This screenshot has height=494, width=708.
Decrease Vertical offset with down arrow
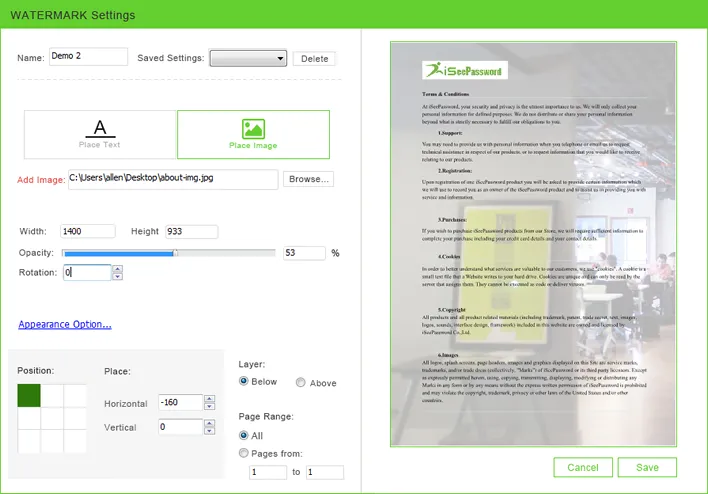209,431
